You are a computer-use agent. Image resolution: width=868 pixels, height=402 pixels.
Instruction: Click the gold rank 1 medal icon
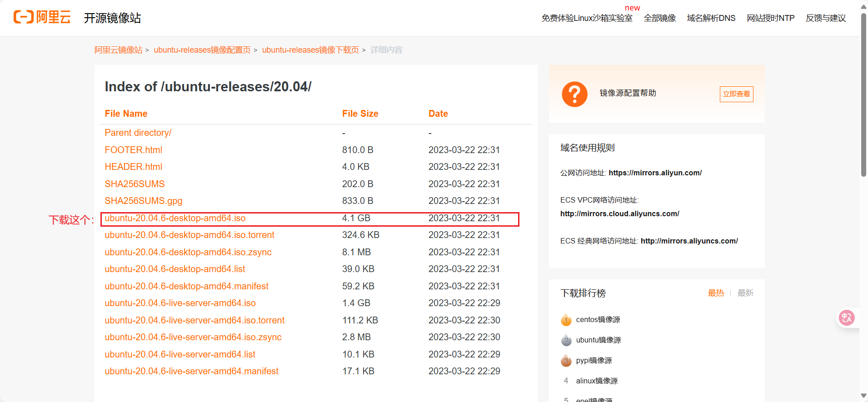click(566, 320)
